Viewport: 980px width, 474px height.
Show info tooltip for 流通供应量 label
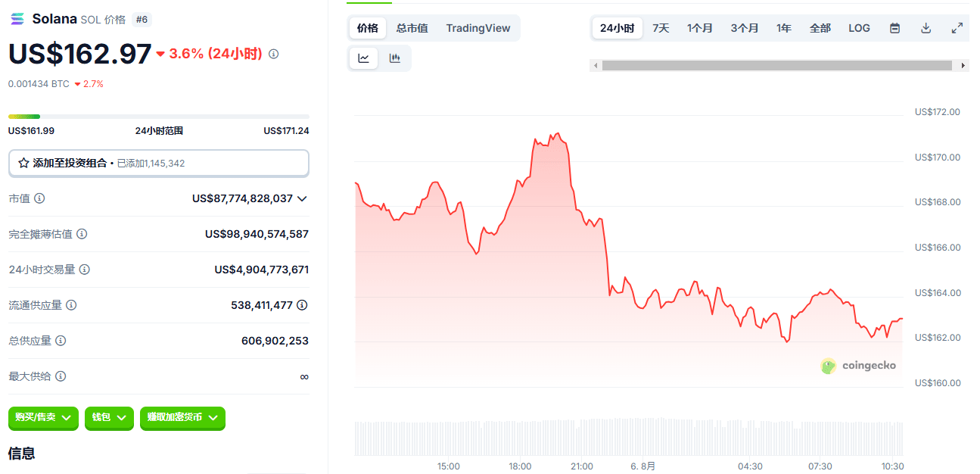tap(71, 305)
